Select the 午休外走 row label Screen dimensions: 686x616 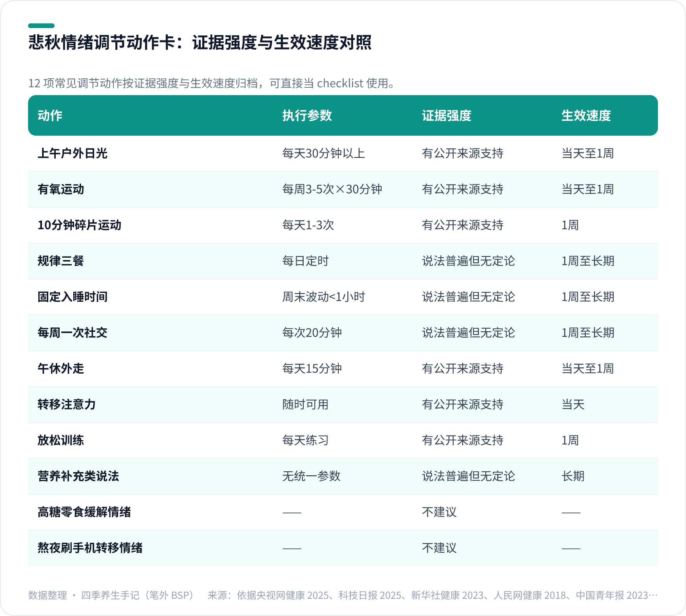coord(61,368)
